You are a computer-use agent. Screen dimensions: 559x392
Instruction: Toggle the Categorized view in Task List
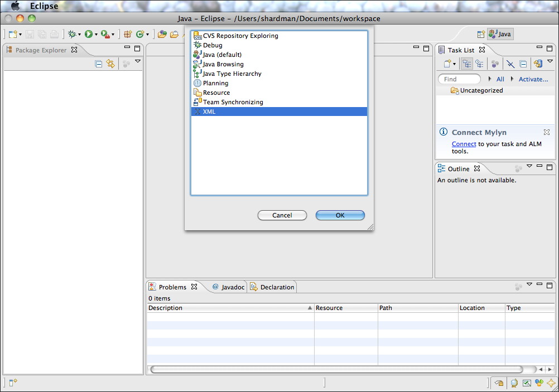click(466, 64)
